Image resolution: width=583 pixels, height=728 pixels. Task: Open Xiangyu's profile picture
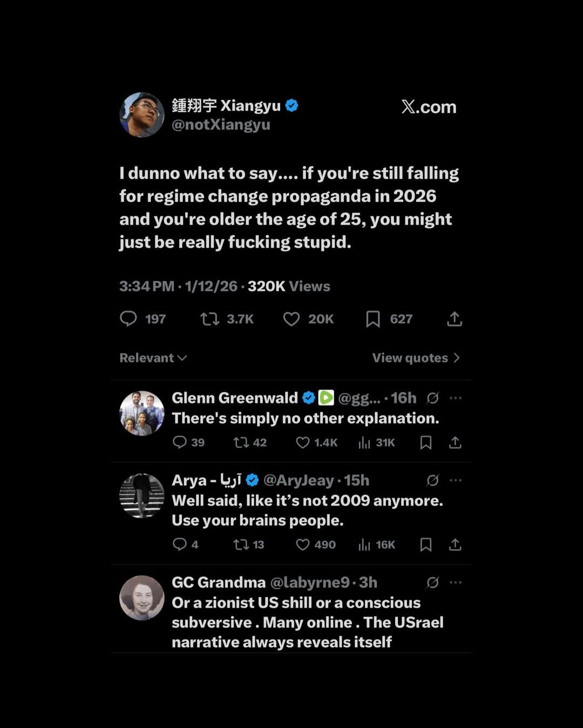tap(141, 114)
